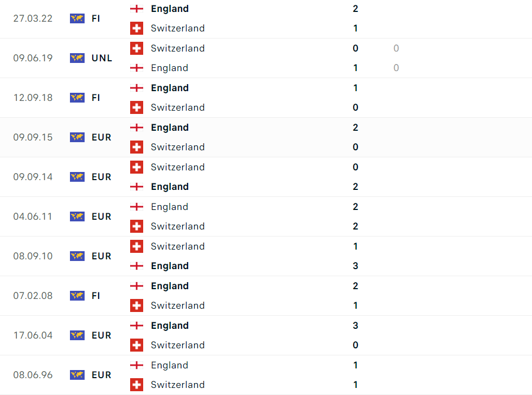This screenshot has height=395, width=532.
Task: Click Switzerland flag in 09.09.15 match
Action: pyautogui.click(x=137, y=147)
